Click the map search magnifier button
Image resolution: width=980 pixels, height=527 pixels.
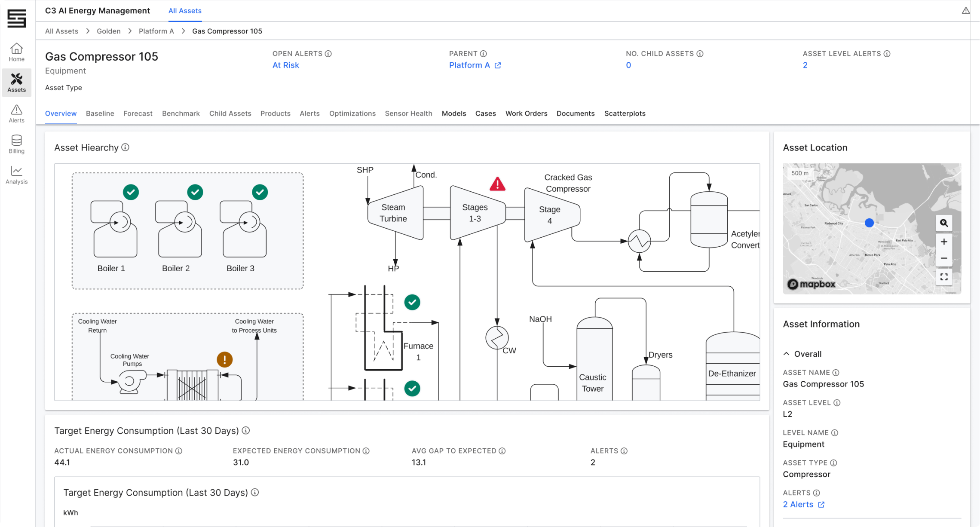[944, 223]
